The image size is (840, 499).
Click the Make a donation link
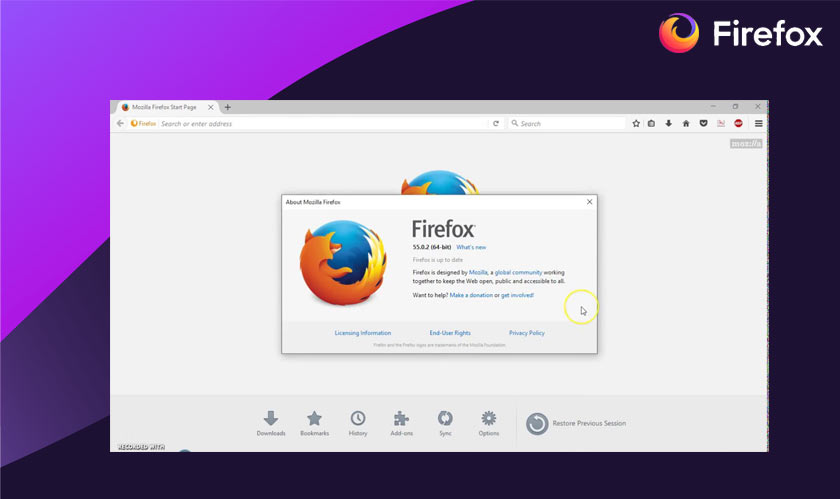[x=471, y=295]
